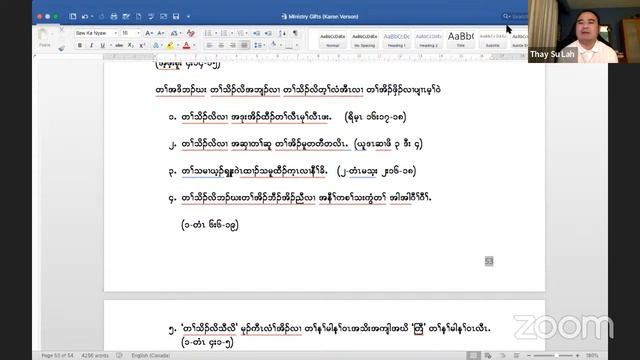Screen dimensions: 640x360
Task: Open the Customize Quick Access Toolbar arrow
Action: [x=188, y=17]
